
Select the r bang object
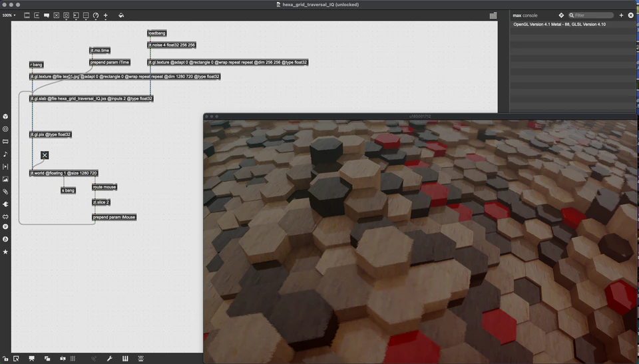pyautogui.click(x=36, y=65)
